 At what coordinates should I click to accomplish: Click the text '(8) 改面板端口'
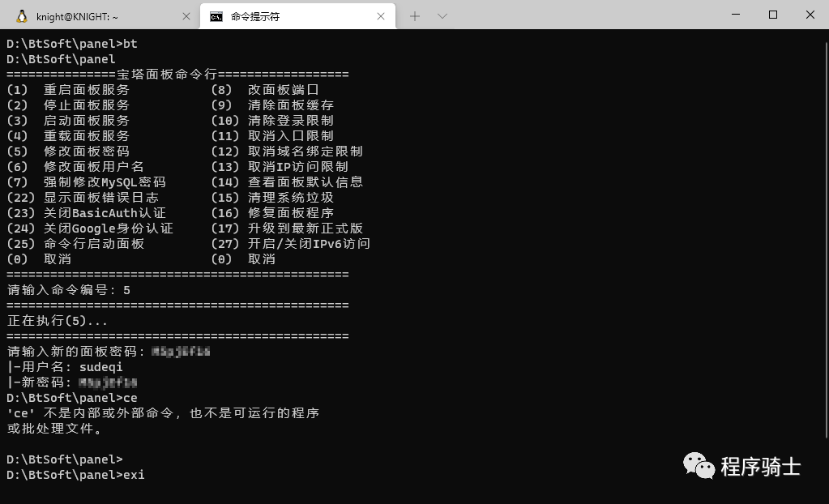pos(265,90)
